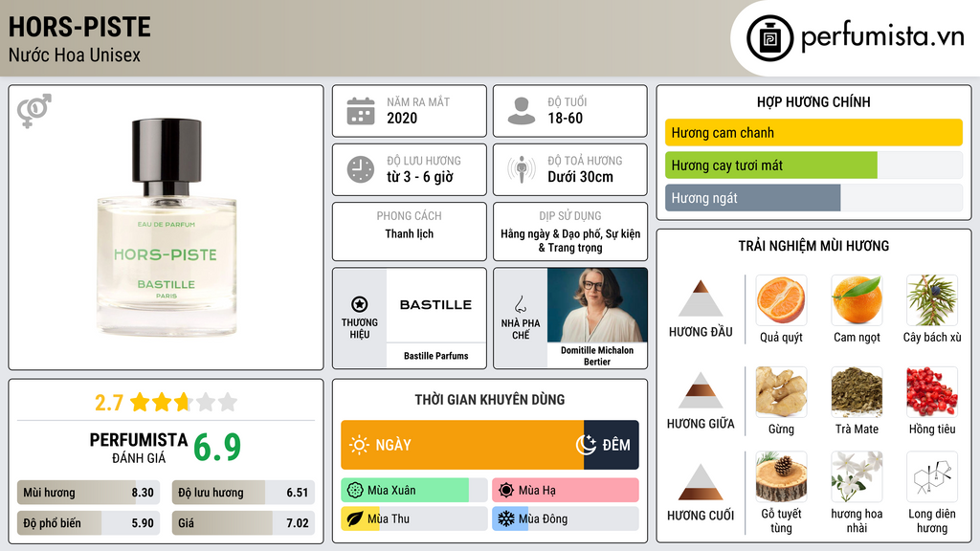
Task: Click the perfumista.vn perfume bottle logo icon
Action: coord(769,38)
